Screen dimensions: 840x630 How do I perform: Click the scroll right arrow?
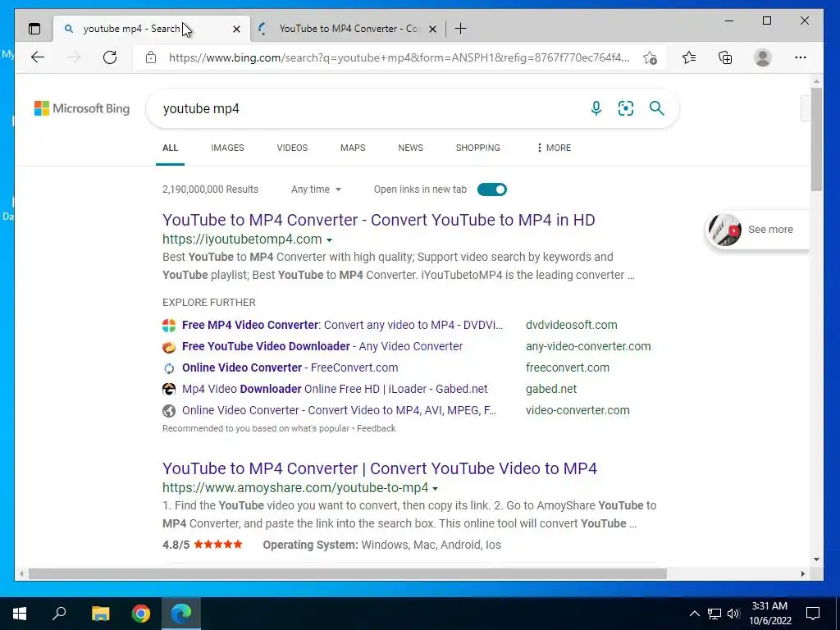point(802,573)
